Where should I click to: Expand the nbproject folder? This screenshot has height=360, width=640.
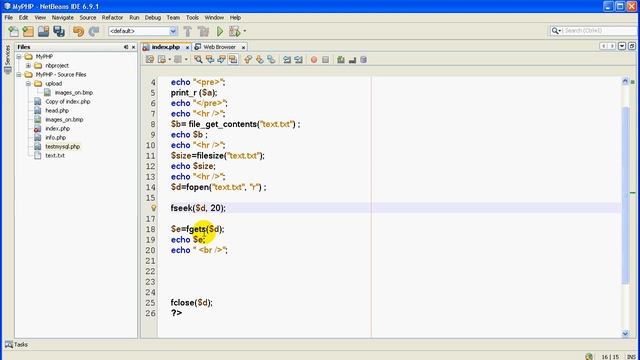point(28,65)
